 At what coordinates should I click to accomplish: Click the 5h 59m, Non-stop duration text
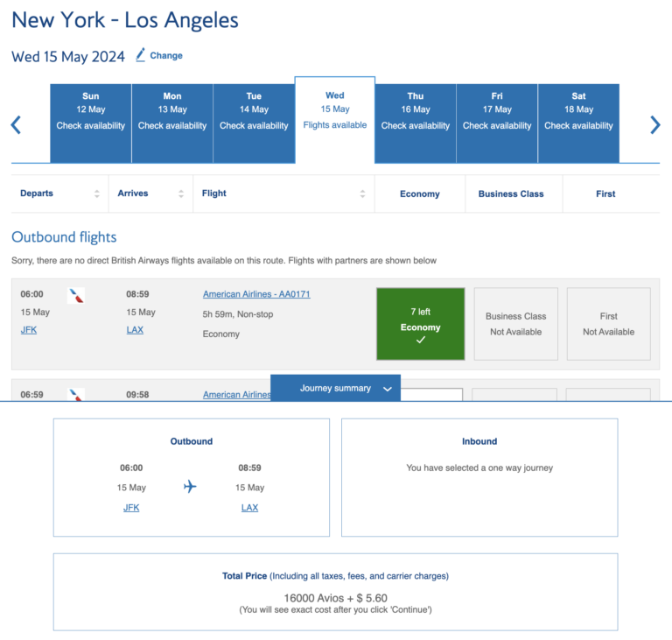[238, 314]
